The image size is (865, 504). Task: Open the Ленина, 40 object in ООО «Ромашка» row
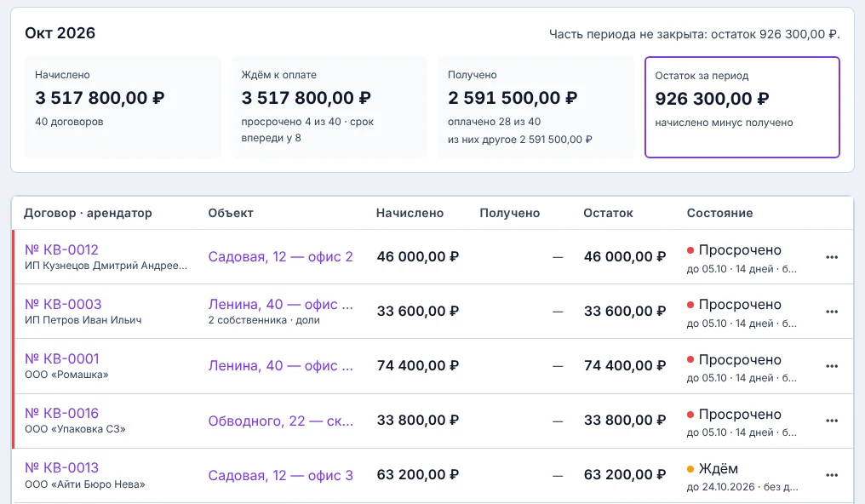[280, 366]
